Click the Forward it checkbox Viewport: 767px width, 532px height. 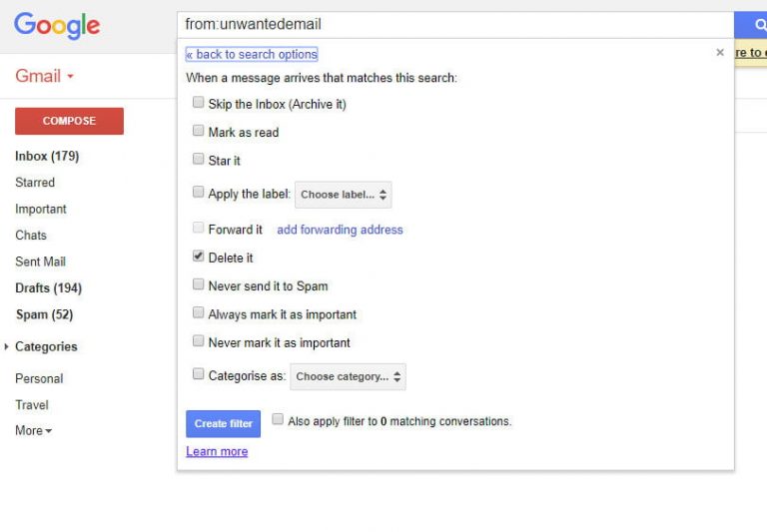click(x=198, y=228)
